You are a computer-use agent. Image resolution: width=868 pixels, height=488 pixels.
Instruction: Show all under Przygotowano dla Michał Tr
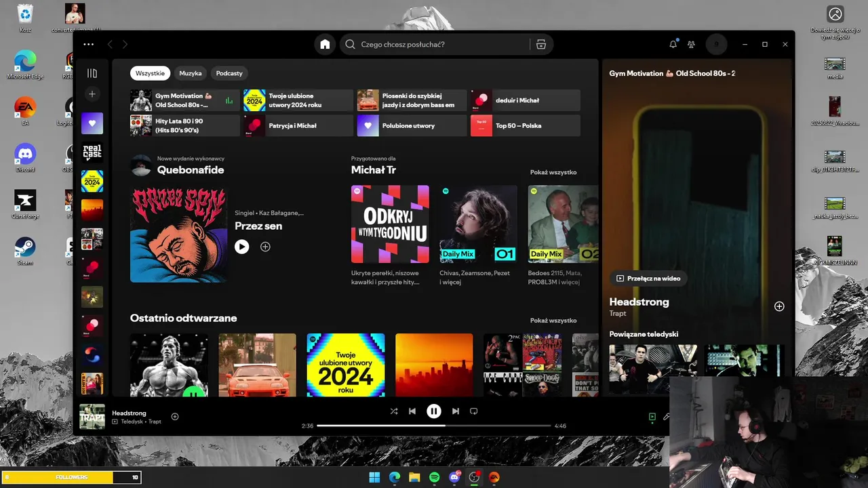click(x=553, y=172)
